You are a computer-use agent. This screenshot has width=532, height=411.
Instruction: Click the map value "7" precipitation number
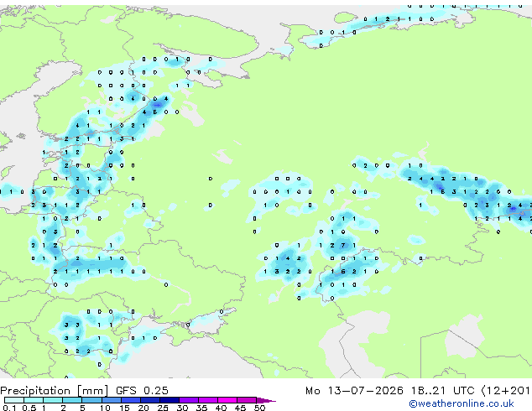pyautogui.click(x=343, y=245)
